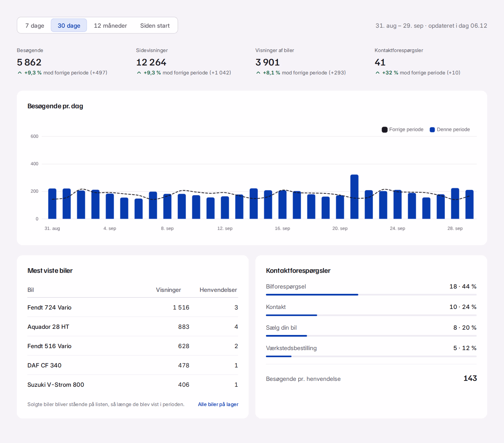Select the Fendt 516 Vario row

133,346
